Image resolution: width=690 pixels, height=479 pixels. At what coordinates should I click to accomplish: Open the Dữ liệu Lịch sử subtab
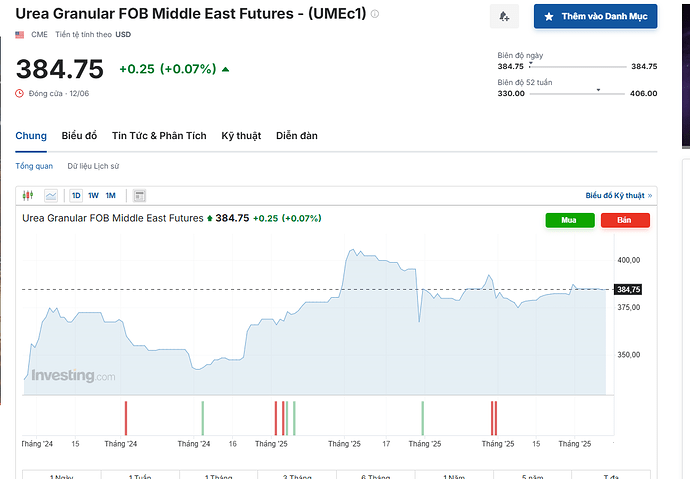[x=93, y=166]
